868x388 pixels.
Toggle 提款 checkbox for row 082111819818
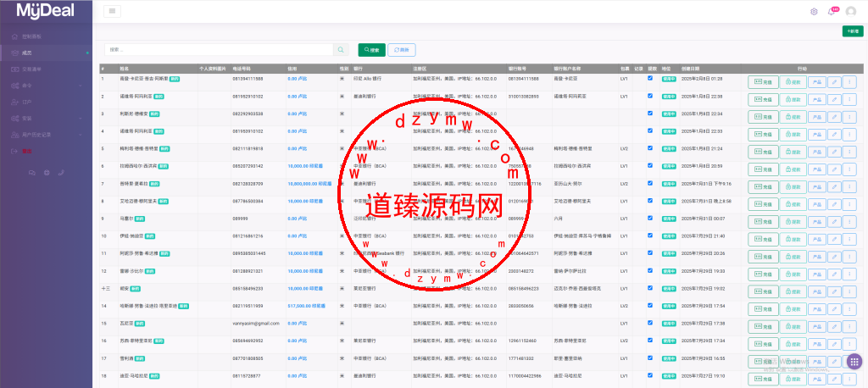[650, 147]
